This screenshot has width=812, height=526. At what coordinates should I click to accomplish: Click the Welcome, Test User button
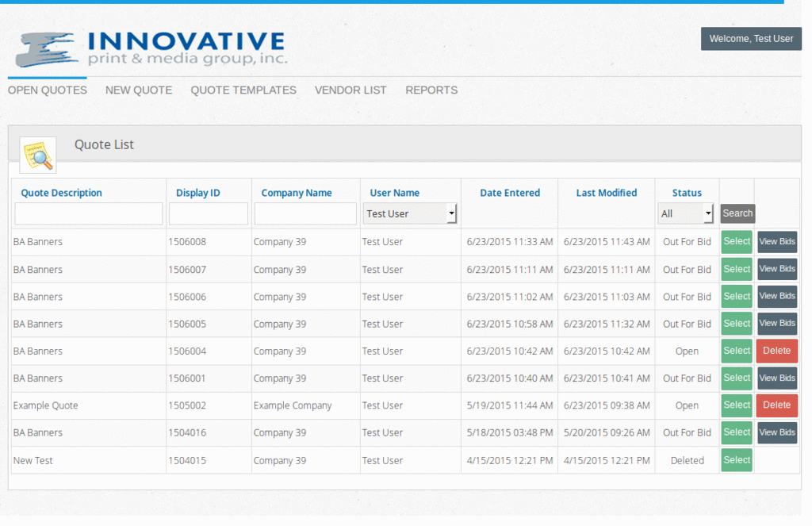[x=751, y=39]
